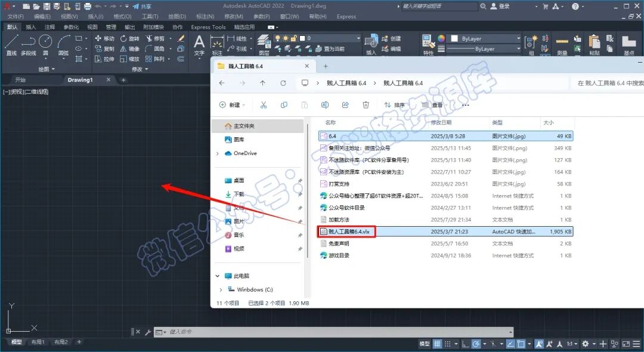Switch to the 布局1 layout tab
The image size is (644, 352).
38,342
